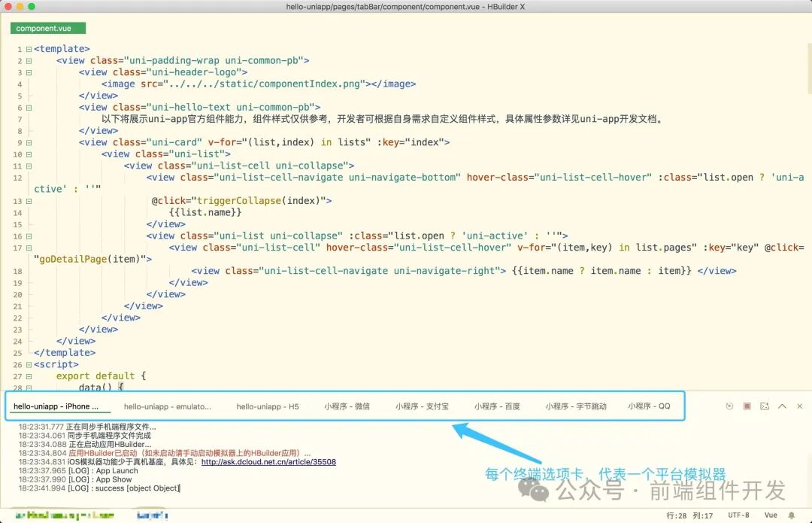Click the macOS green zoom window button

tap(32, 6)
